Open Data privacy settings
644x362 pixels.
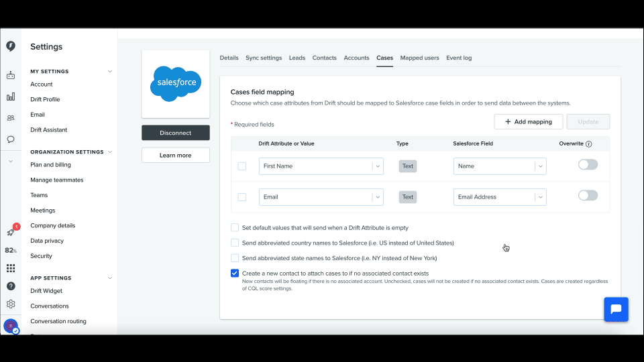pos(47,241)
